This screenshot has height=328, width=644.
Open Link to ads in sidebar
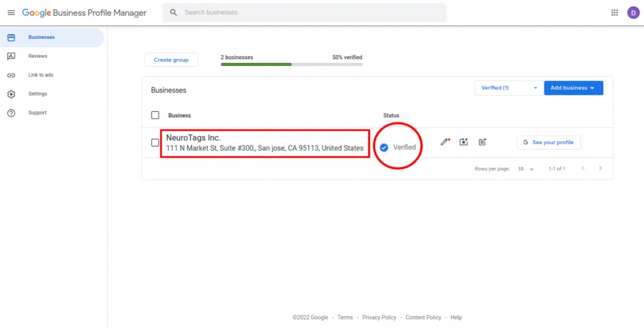click(x=40, y=75)
